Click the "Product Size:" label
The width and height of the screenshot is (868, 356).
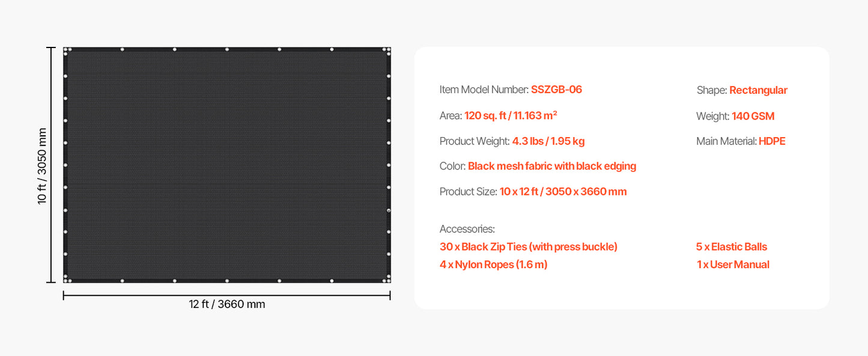click(468, 192)
